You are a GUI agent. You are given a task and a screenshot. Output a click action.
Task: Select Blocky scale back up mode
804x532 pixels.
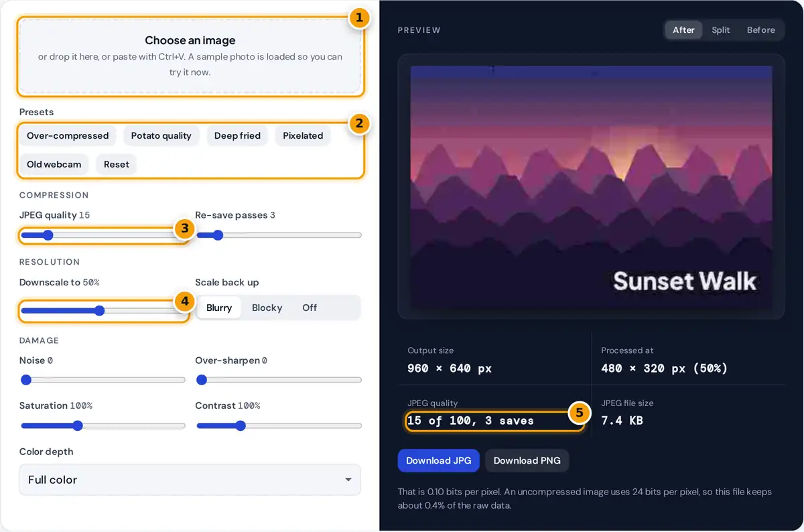coord(267,308)
